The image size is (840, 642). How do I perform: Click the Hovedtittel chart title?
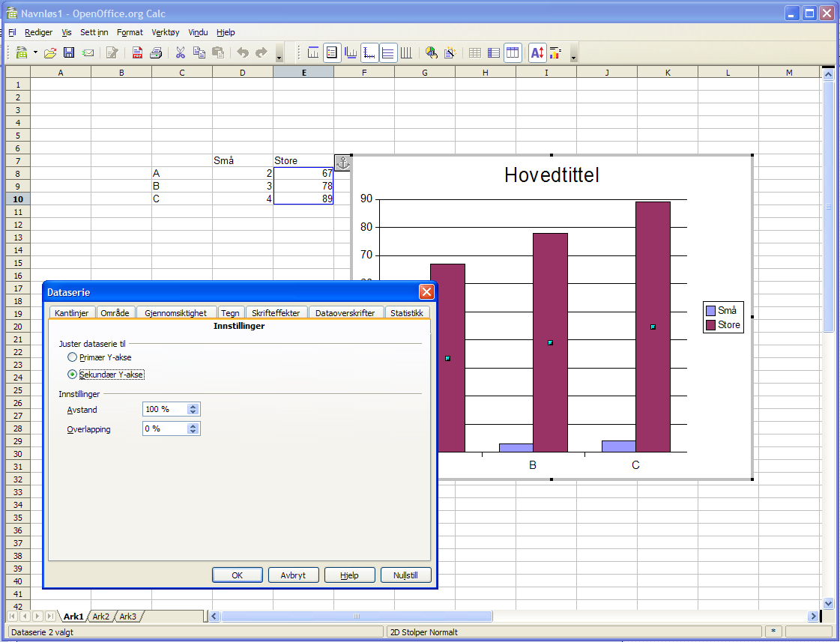click(552, 175)
